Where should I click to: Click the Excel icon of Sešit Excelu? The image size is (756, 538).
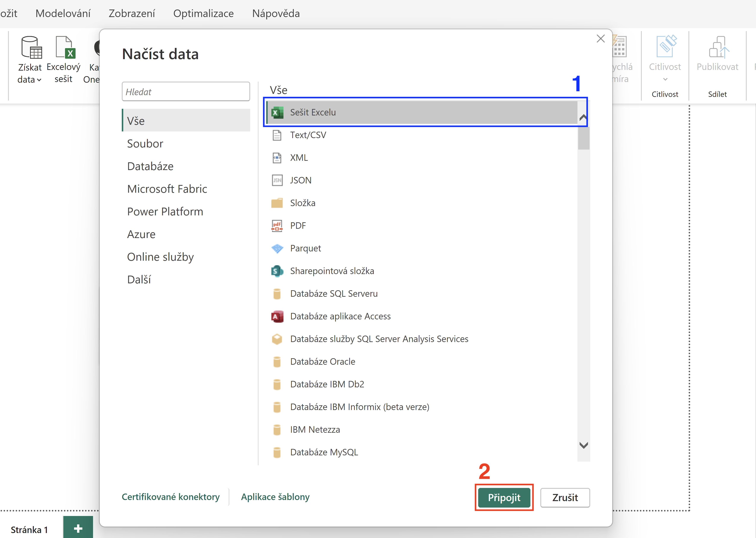277,113
